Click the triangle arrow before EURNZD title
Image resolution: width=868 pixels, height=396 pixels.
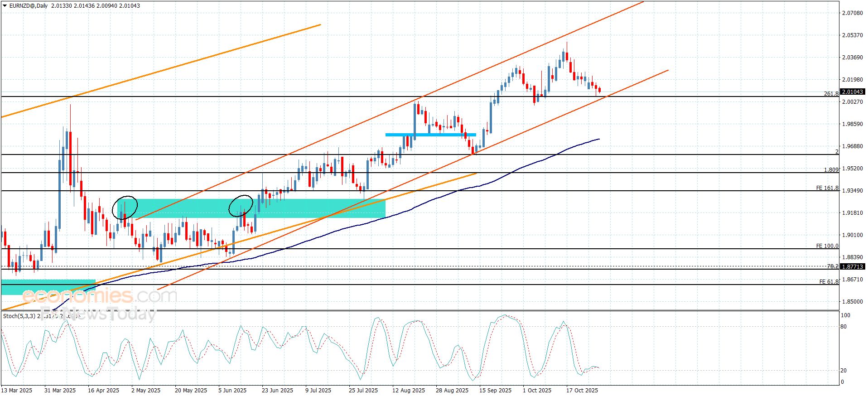click(5, 6)
